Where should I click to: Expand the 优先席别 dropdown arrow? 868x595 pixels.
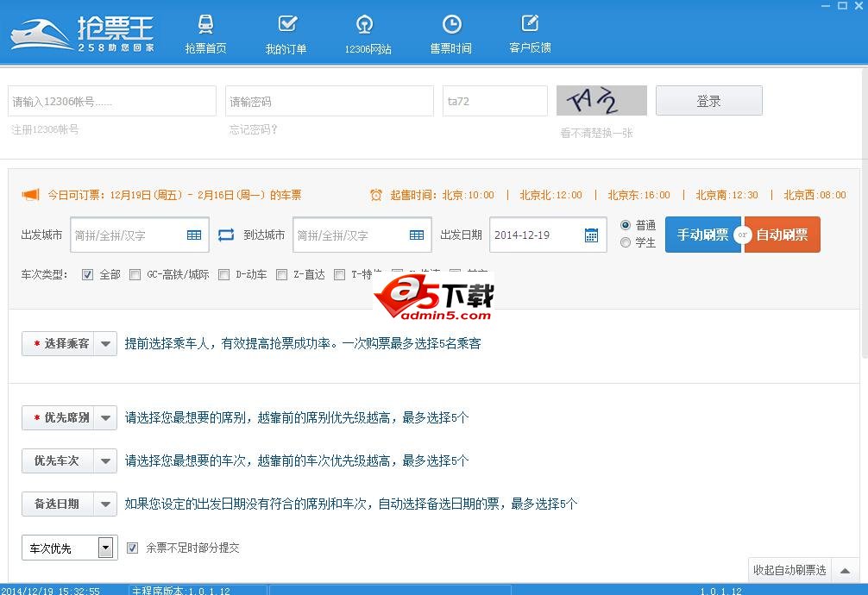point(106,418)
